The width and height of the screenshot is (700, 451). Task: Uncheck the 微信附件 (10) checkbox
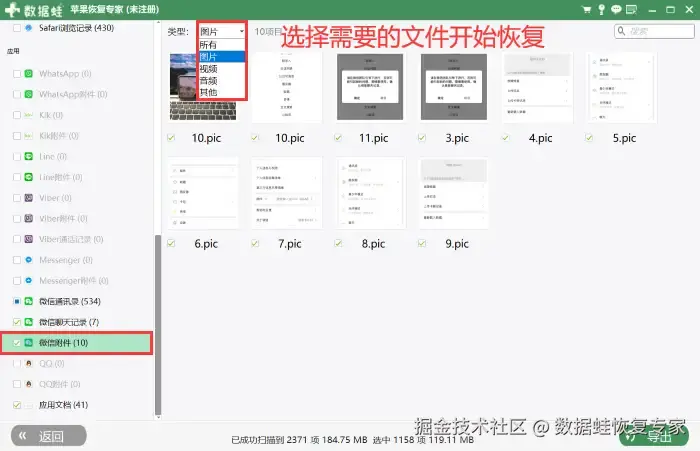(17, 343)
